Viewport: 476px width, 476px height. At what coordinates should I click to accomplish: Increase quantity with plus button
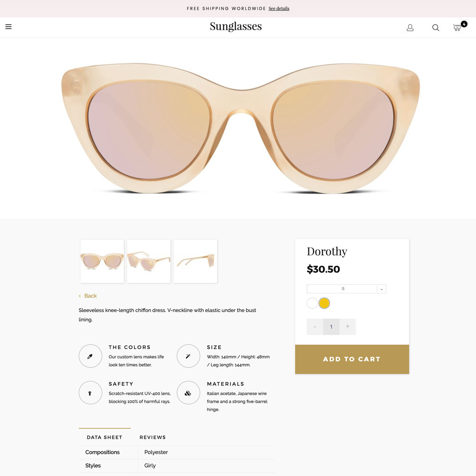[x=347, y=327]
